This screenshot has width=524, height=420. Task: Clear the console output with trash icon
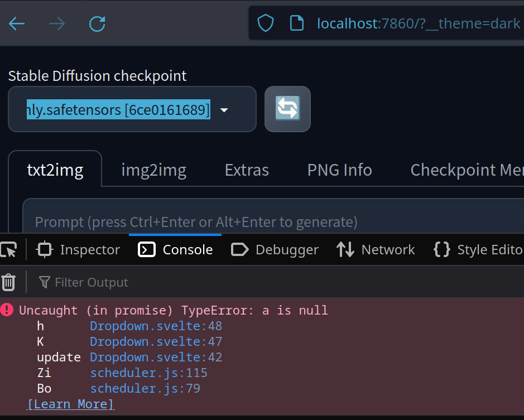[8, 282]
